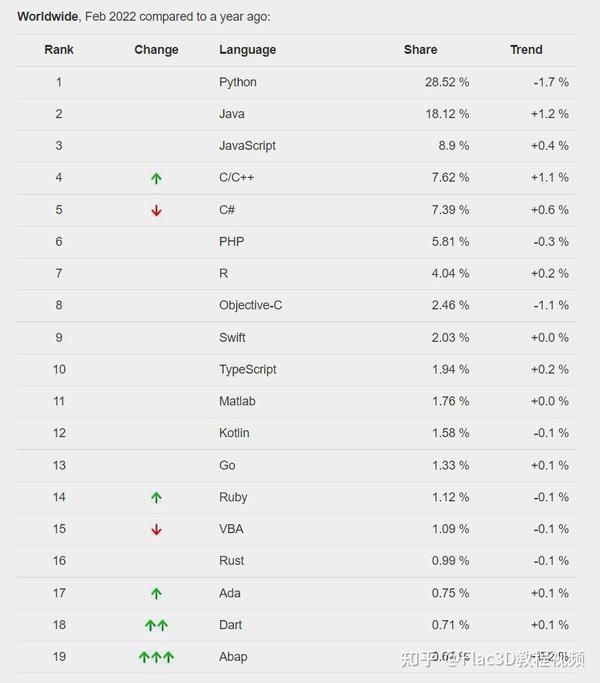This screenshot has width=600, height=683.
Task: Click the Change column header
Action: 156,50
